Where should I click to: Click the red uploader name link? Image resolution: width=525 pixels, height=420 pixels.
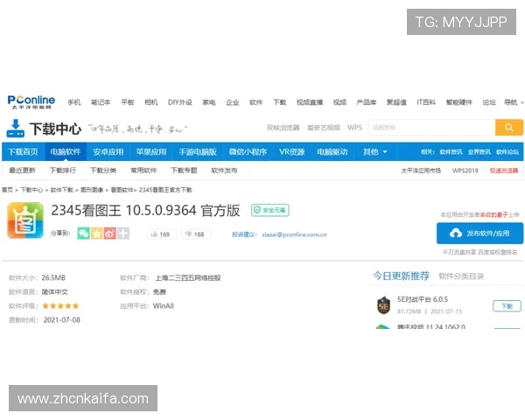tap(493, 214)
